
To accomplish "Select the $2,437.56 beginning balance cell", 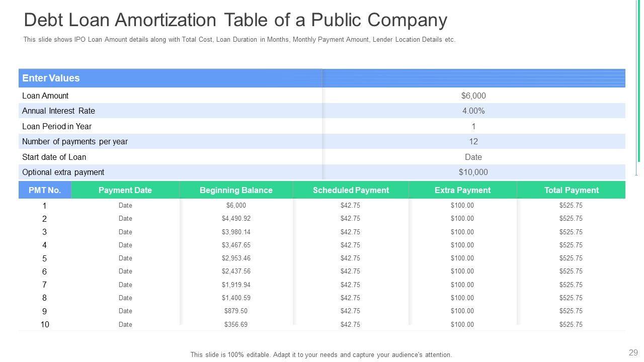I will tap(236, 271).
